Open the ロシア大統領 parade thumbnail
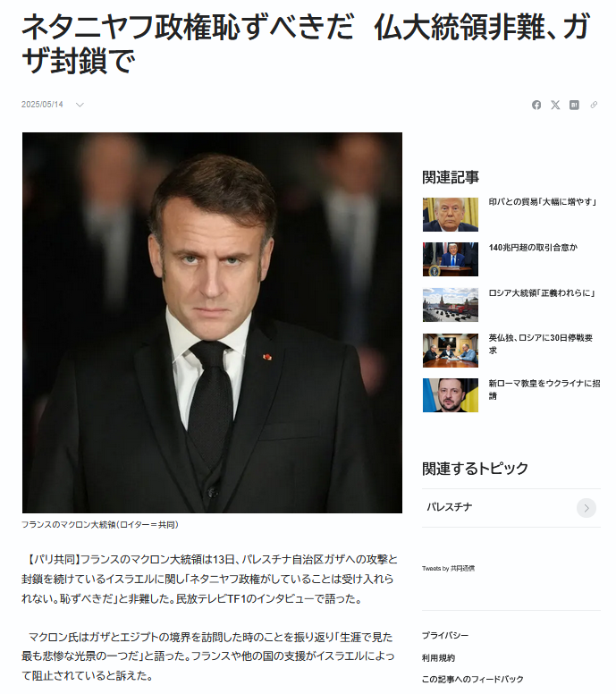 [x=451, y=305]
